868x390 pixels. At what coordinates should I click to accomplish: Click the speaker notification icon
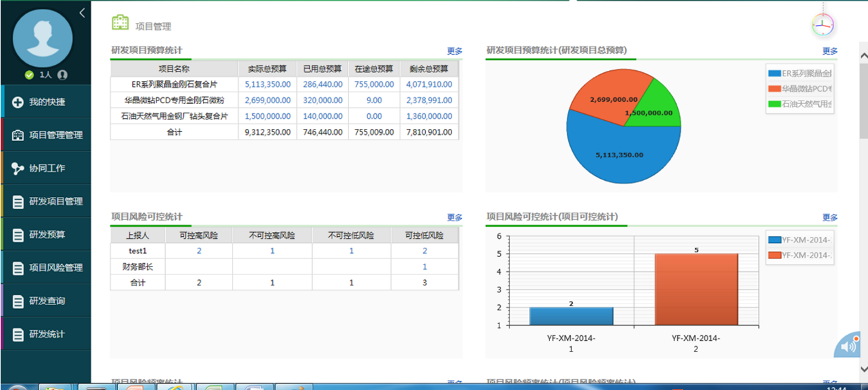[848, 347]
